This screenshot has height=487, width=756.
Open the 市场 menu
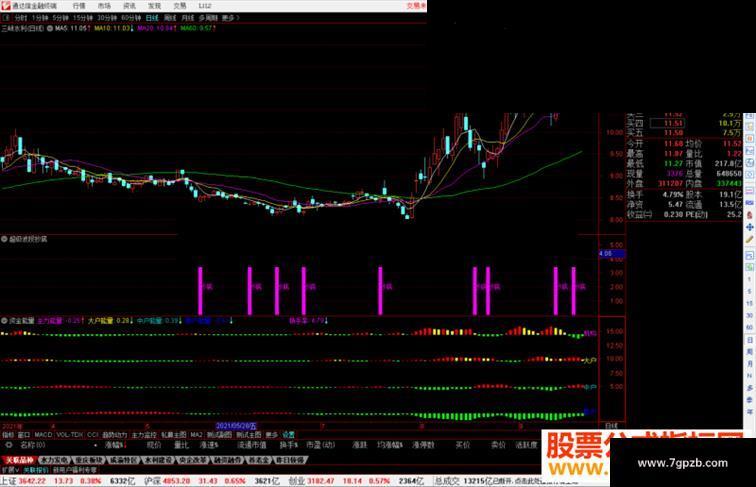(x=104, y=6)
